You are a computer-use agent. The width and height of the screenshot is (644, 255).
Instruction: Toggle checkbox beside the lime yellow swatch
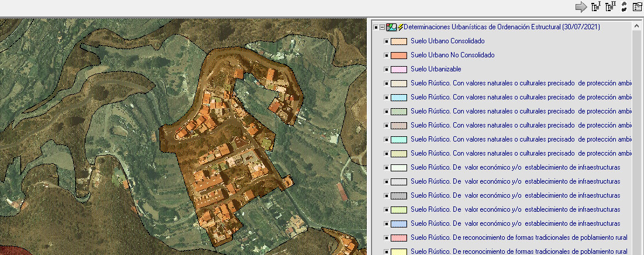click(386, 210)
